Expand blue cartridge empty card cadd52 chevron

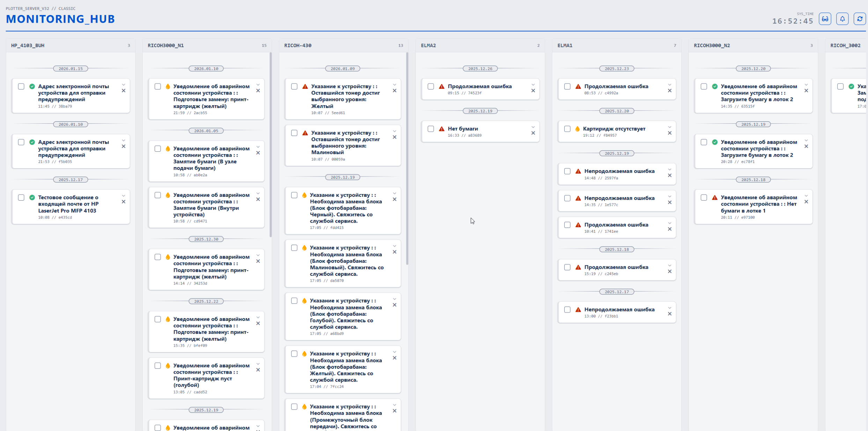coord(258,364)
